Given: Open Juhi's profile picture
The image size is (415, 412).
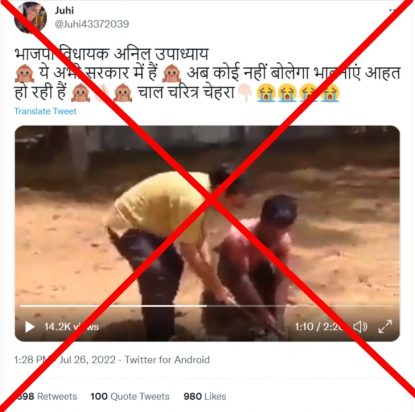Looking at the screenshot, I should click(x=30, y=17).
